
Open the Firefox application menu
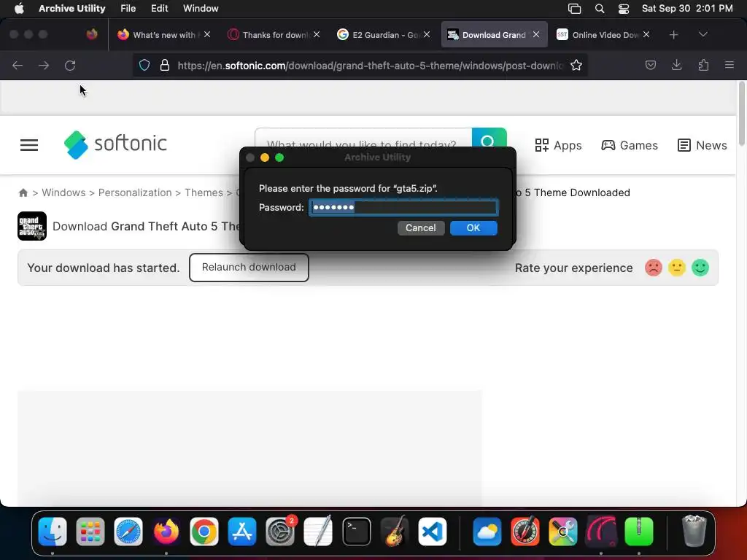729,65
